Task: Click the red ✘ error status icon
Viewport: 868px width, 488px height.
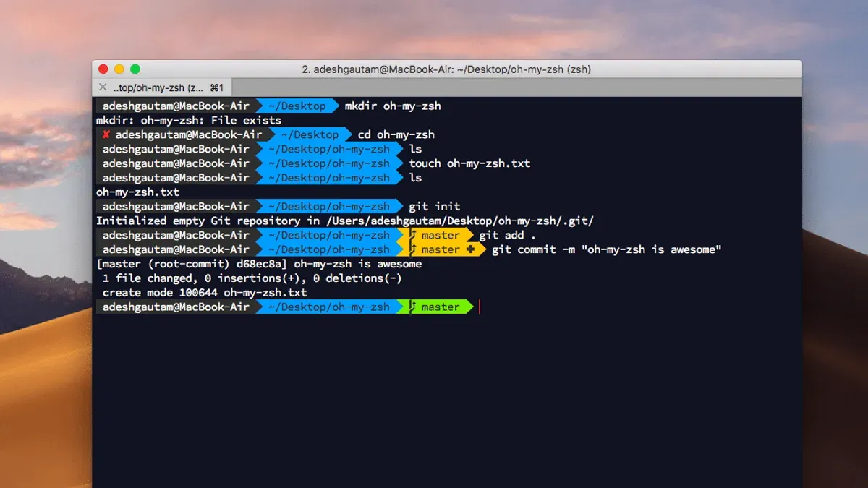Action: point(106,134)
